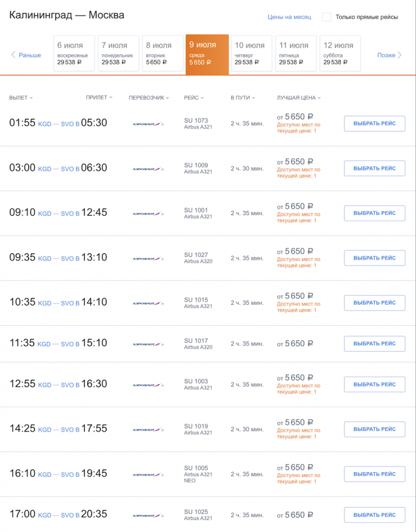Click Aeroflot logo on the 09:10 flight

point(148,214)
